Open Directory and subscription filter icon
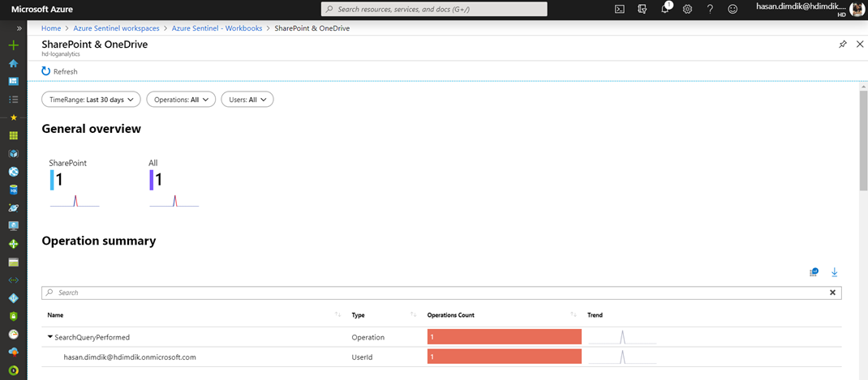Viewport: 868px width, 380px height. (642, 9)
